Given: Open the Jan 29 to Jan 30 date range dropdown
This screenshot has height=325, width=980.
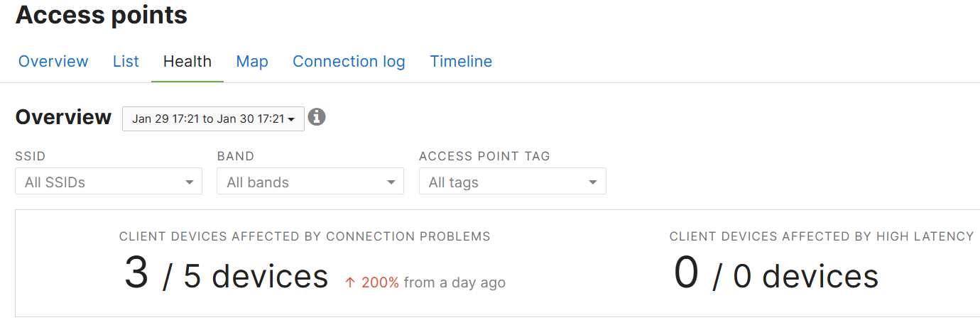Looking at the screenshot, I should [213, 119].
